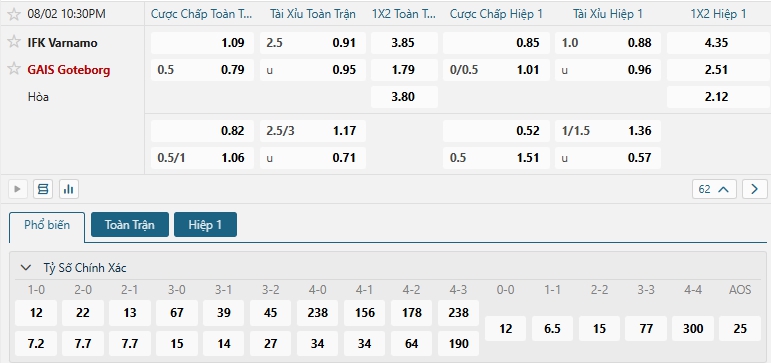Pick the 1X2 full-time draw odds 3.80
This screenshot has height=363, width=771.
(x=404, y=97)
